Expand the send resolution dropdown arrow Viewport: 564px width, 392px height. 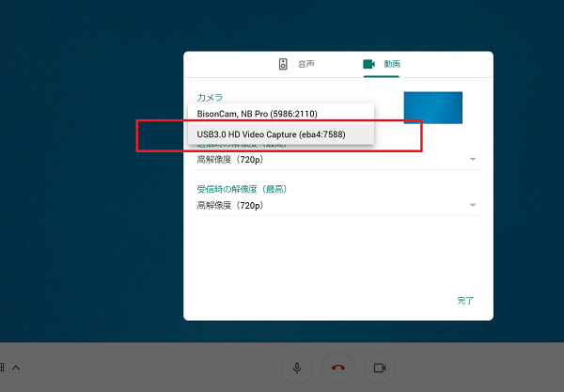pos(472,160)
